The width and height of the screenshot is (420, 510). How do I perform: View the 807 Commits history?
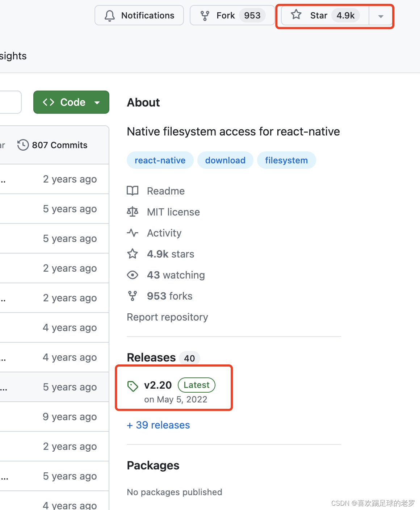[52, 145]
